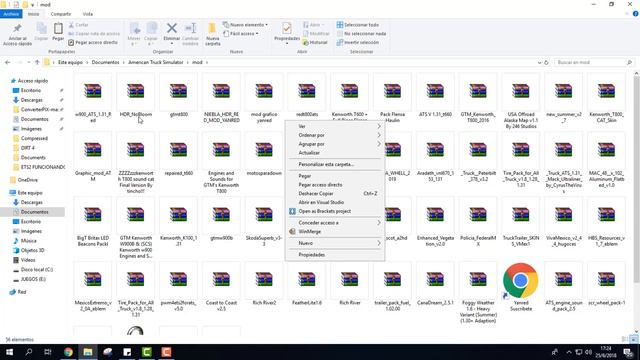Expand the address bar history dropdown
640x360 pixels.
click(x=540, y=62)
